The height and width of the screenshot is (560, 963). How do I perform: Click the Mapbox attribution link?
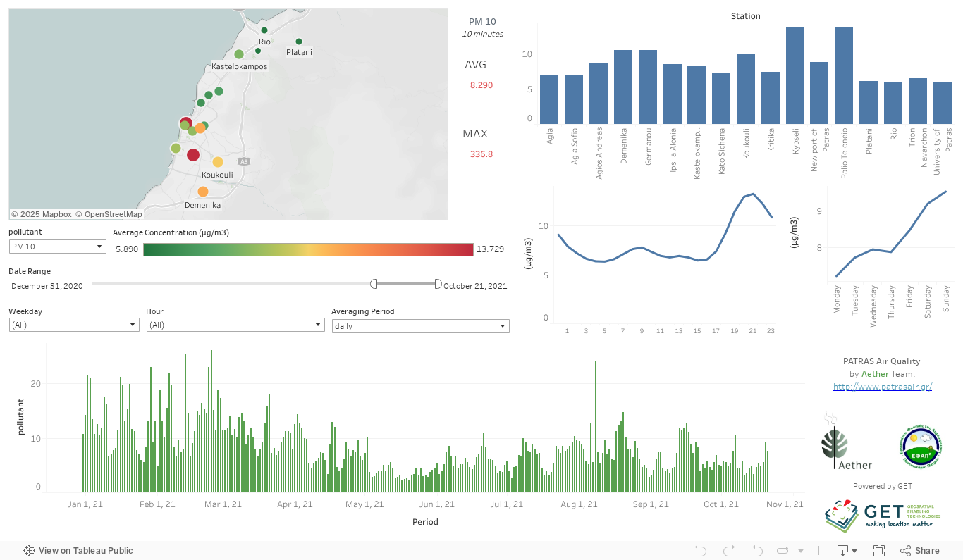coord(42,214)
